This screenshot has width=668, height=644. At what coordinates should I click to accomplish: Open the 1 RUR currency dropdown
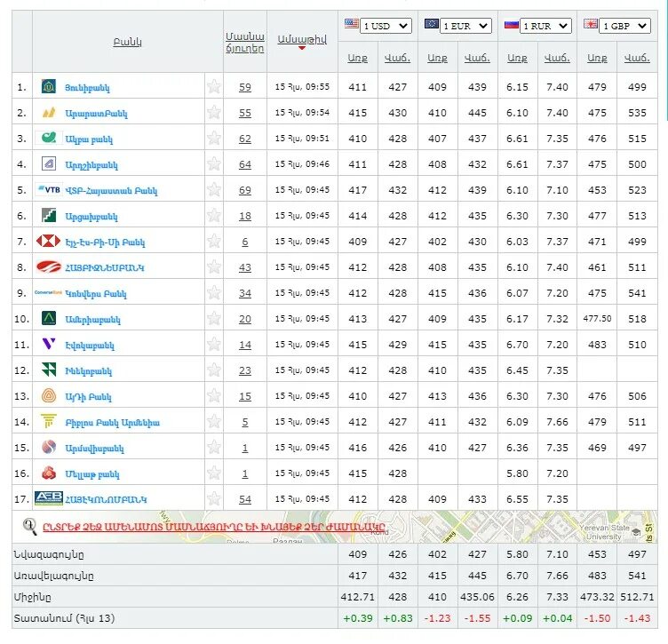[545, 26]
